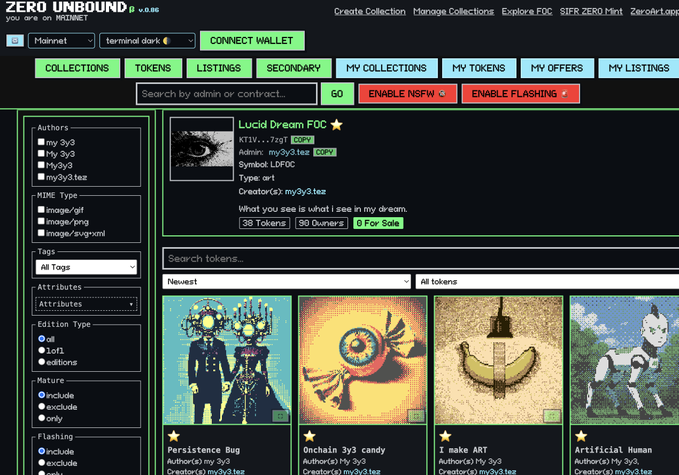Open the All Tags dropdown
The height and width of the screenshot is (475, 679).
pos(86,267)
